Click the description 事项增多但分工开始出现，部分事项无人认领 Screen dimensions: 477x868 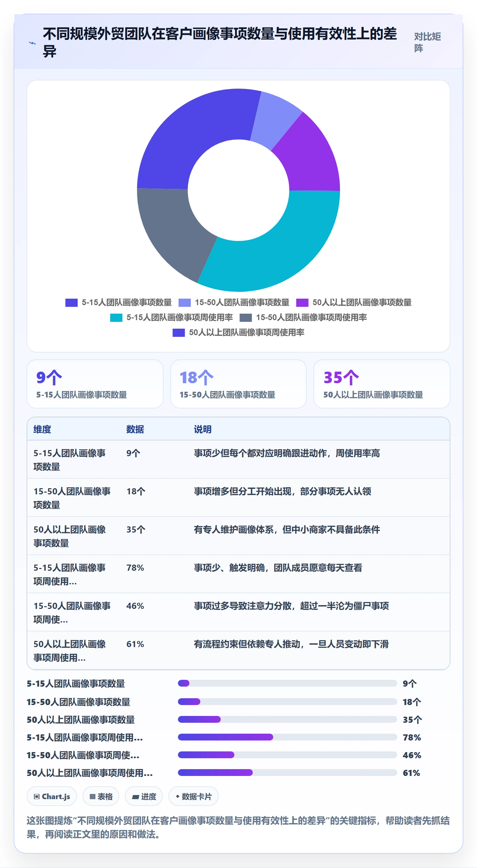click(282, 491)
